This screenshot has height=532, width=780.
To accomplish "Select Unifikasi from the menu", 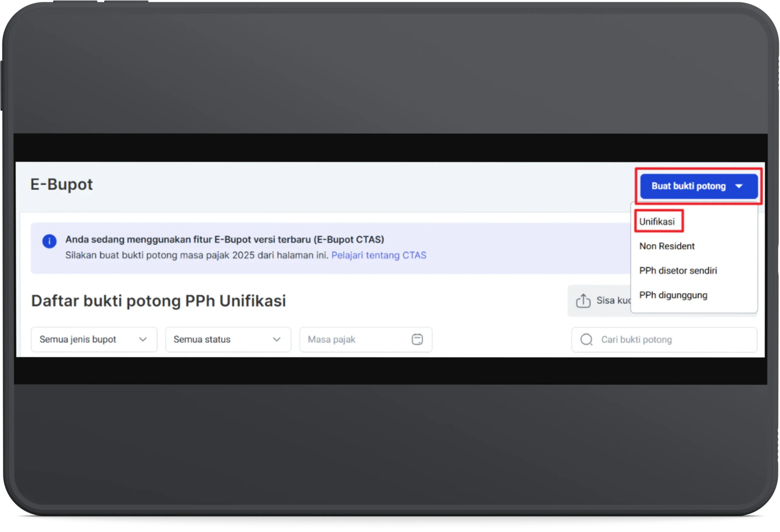I will 657,222.
